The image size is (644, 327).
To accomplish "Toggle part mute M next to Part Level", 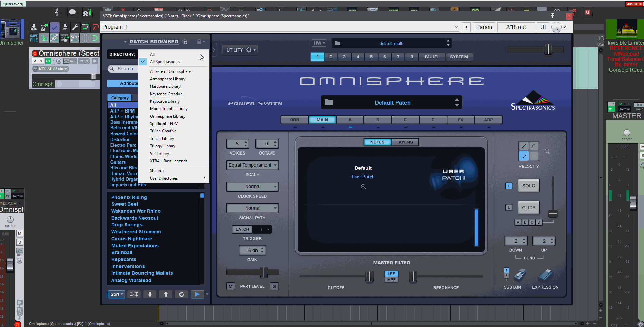I will click(x=231, y=286).
